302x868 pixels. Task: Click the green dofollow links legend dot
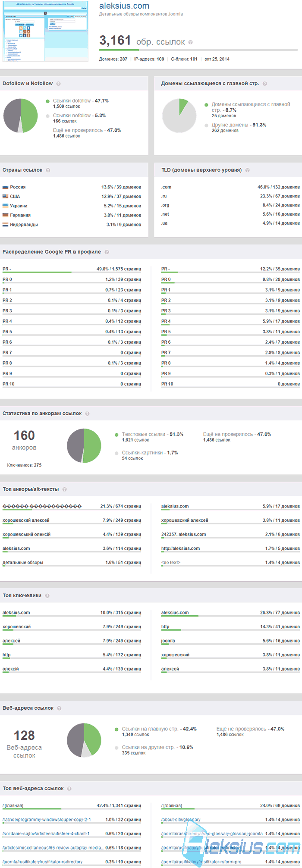pos(47,101)
